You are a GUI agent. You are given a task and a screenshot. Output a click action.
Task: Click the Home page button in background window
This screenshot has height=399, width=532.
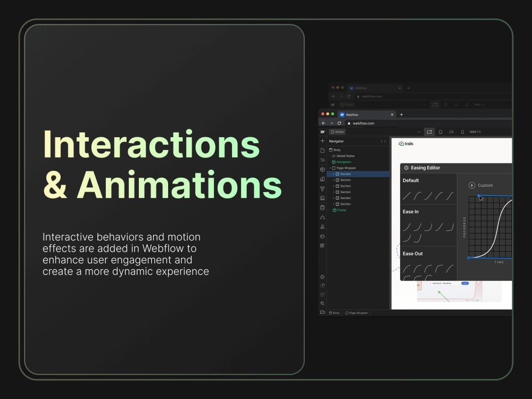pyautogui.click(x=347, y=105)
